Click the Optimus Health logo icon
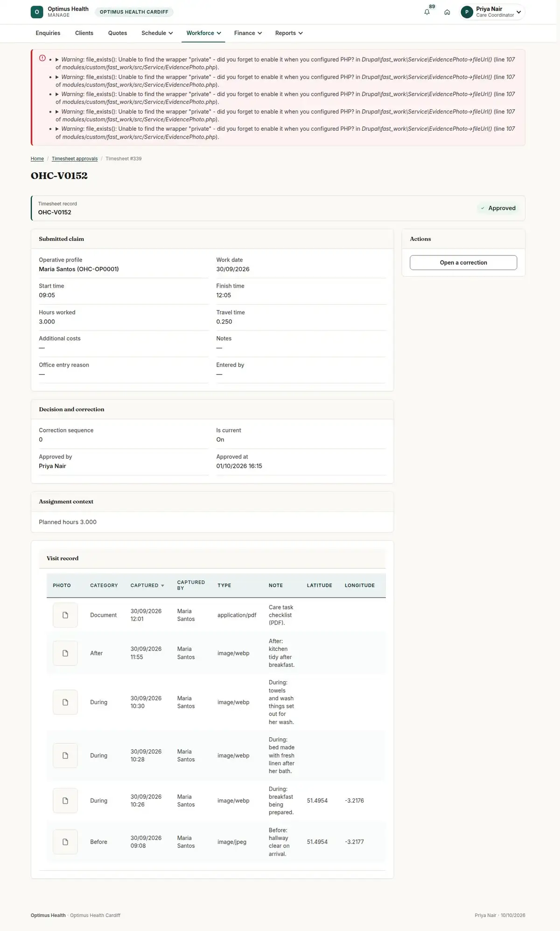 click(x=37, y=12)
